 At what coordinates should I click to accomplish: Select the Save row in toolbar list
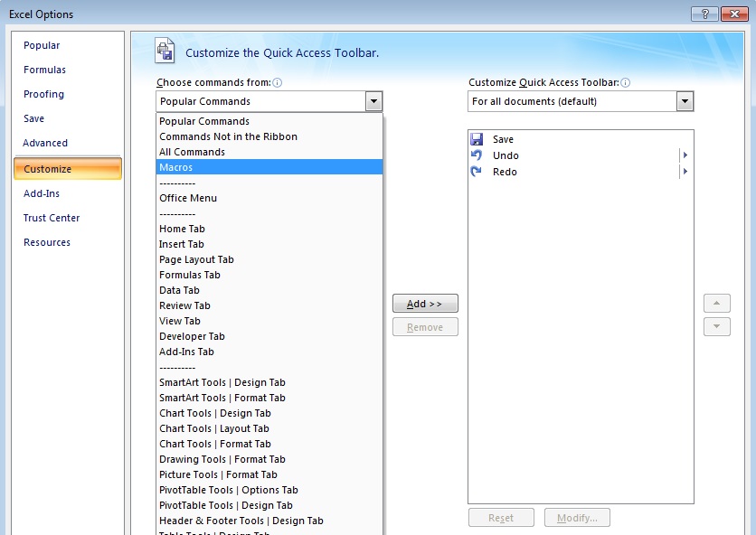[x=581, y=139]
